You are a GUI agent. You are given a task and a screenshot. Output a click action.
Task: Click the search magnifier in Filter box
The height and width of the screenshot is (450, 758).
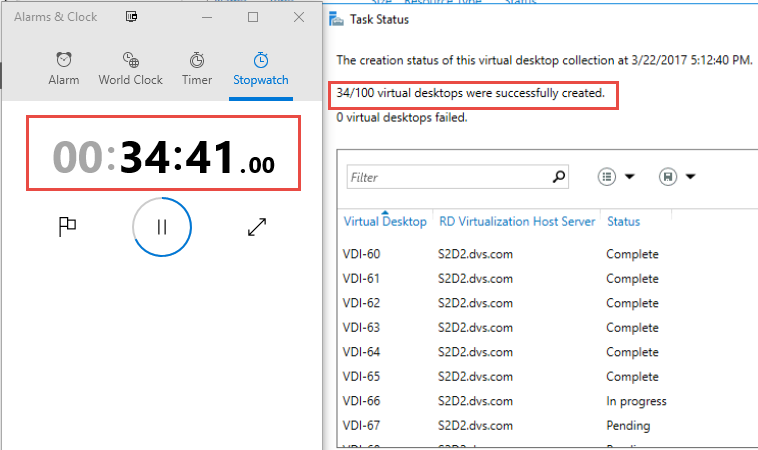click(x=559, y=177)
